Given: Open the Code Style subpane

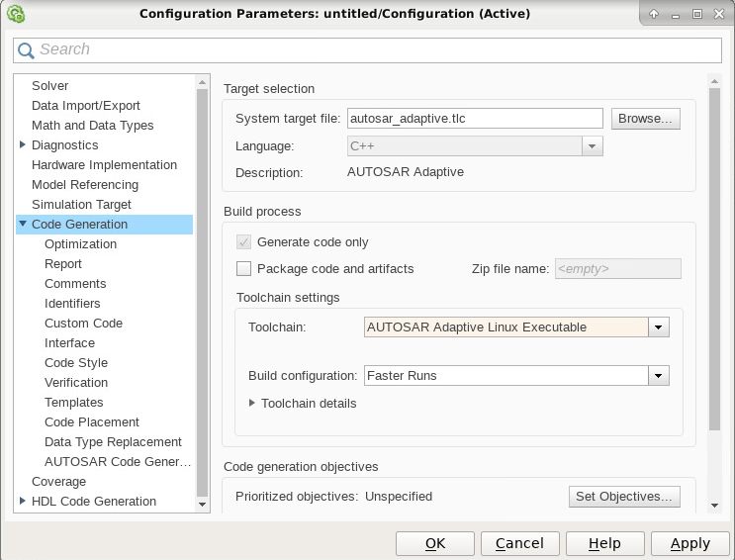Looking at the screenshot, I should click(x=76, y=362).
